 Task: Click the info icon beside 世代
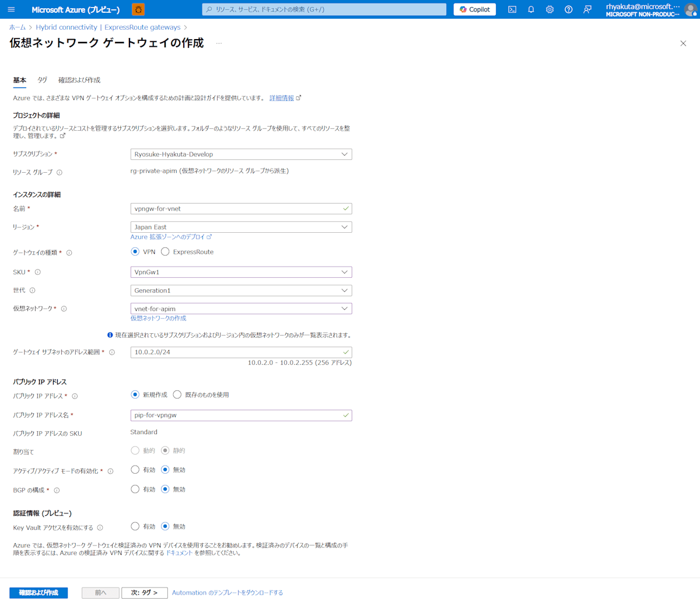(33, 290)
